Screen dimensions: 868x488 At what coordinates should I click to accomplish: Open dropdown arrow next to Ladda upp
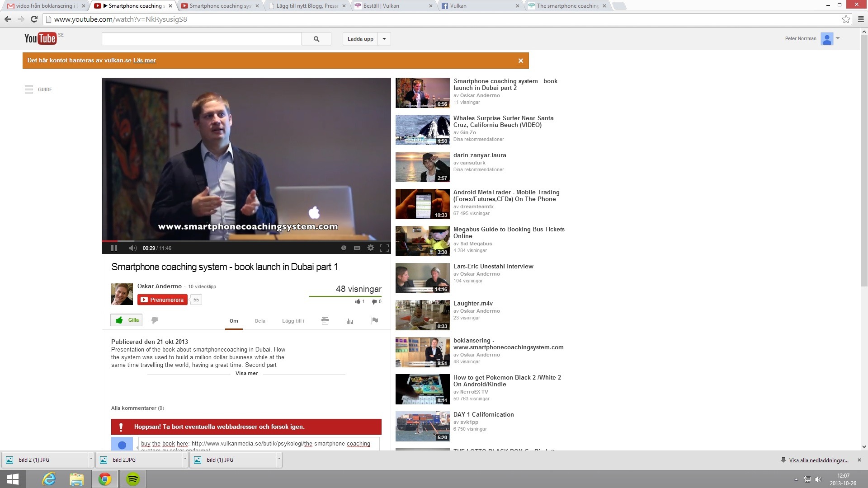coord(384,39)
